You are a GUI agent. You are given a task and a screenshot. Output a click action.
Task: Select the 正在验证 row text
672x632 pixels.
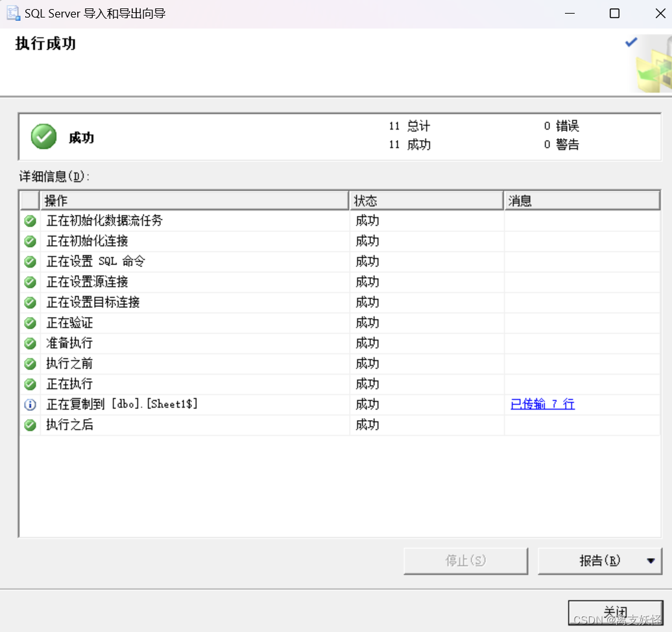click(x=69, y=322)
